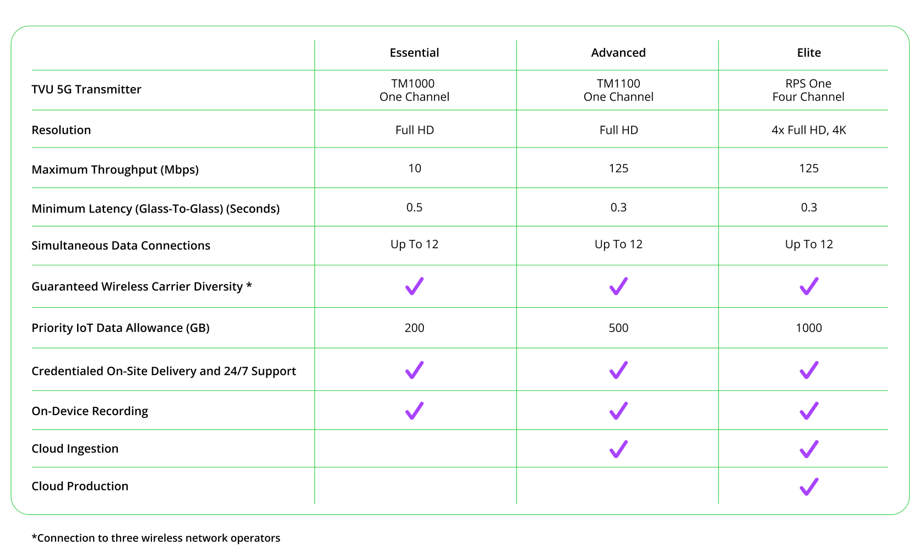Click the Cloud Production row label
The width and height of the screenshot is (924, 560).
[x=80, y=486]
